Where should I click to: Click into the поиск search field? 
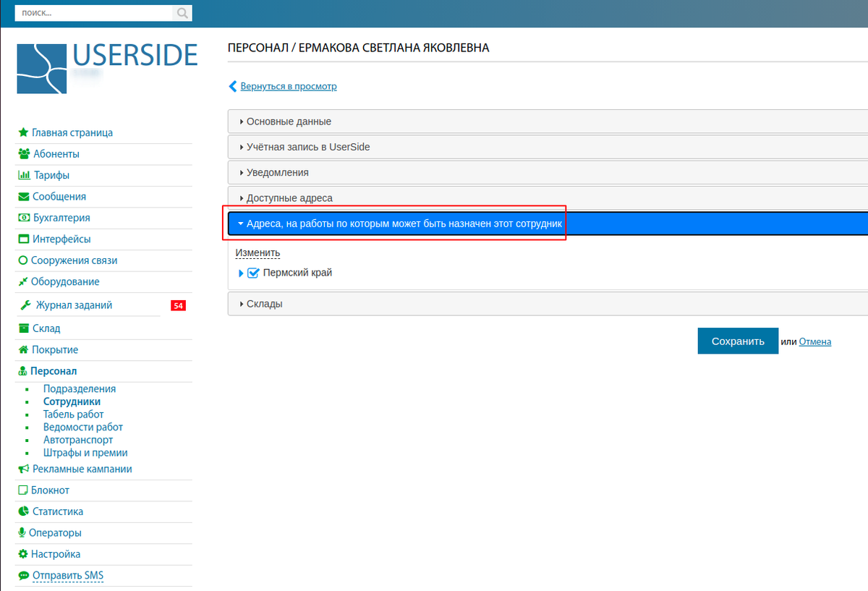[94, 13]
